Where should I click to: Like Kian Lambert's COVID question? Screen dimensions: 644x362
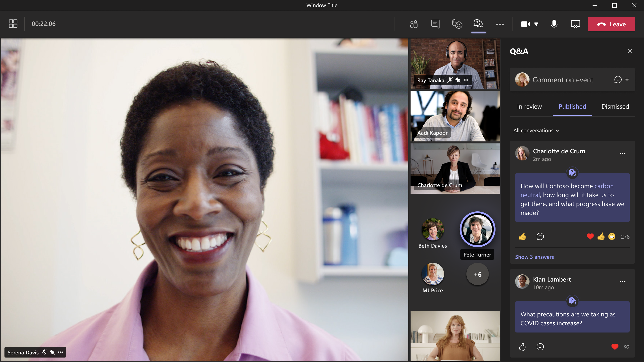[x=522, y=347]
